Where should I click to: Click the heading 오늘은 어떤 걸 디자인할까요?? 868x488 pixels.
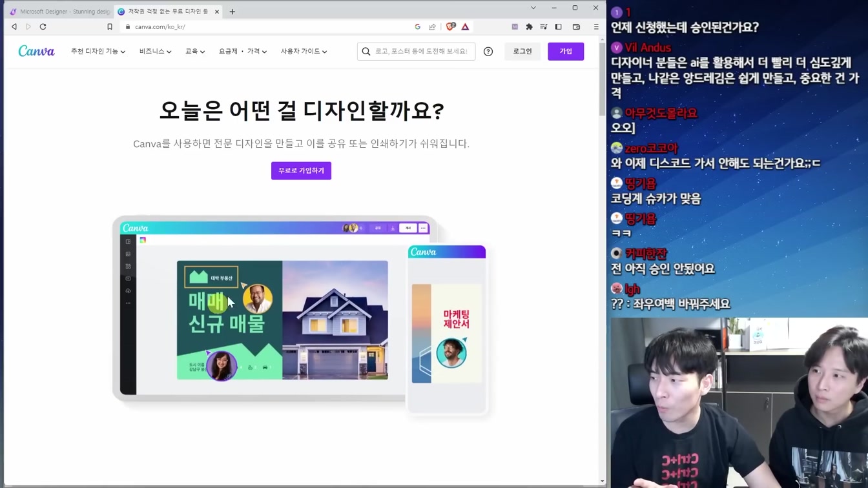point(302,110)
